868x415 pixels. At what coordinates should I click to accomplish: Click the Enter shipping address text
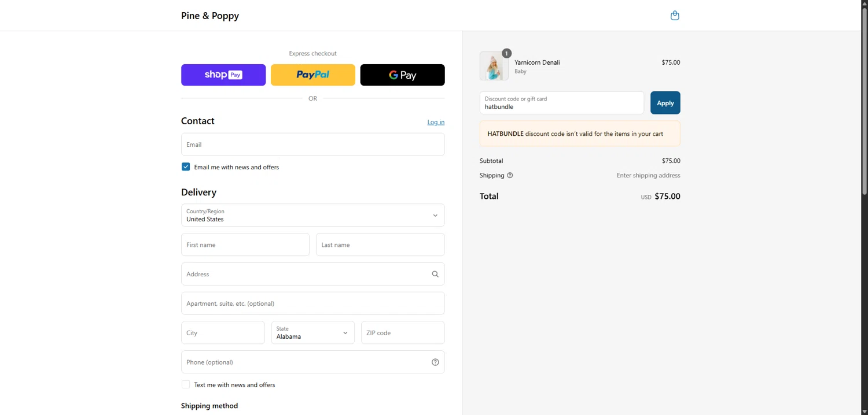click(x=649, y=175)
